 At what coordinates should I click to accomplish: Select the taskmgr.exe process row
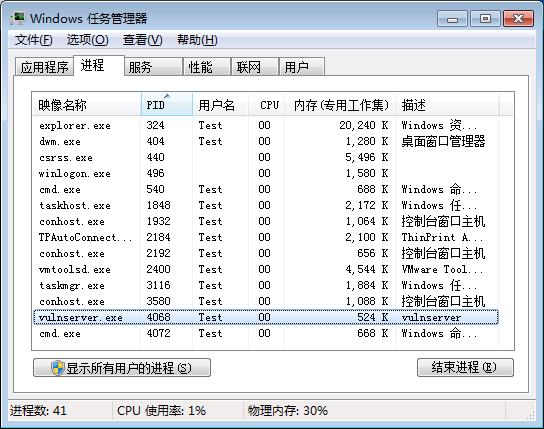[x=266, y=285]
